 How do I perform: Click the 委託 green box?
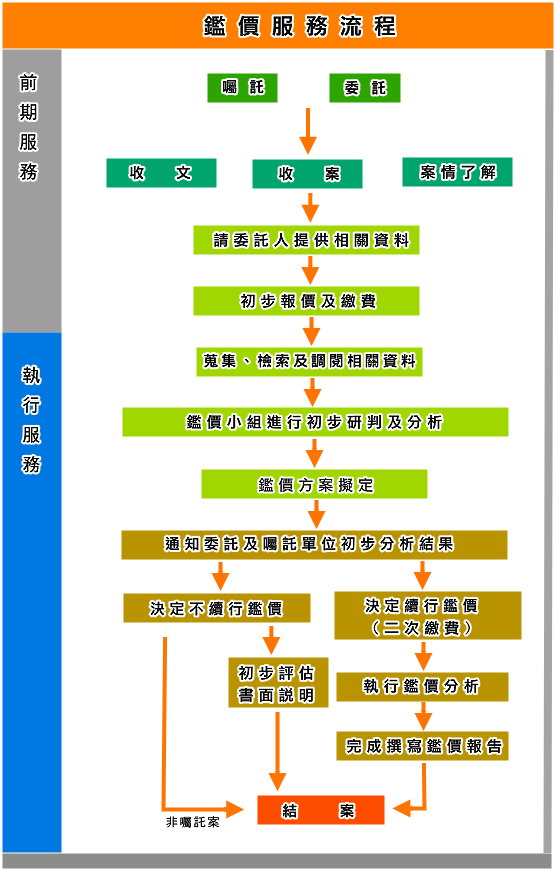365,88
